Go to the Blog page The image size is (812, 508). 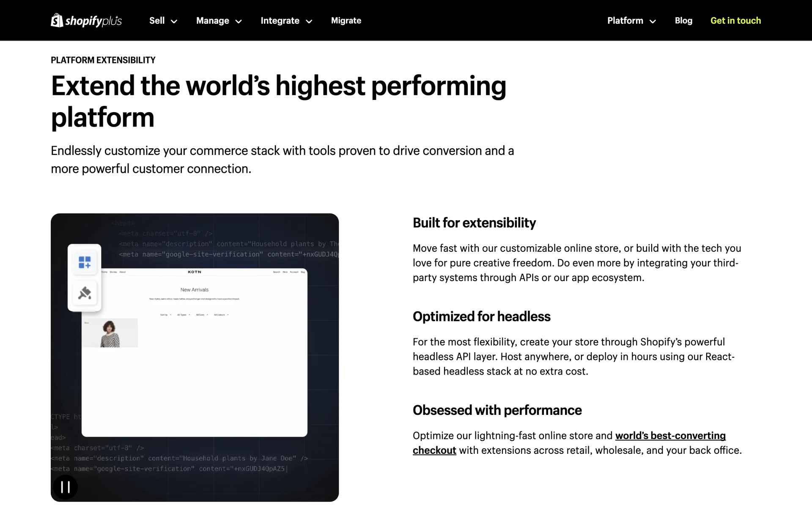tap(683, 20)
